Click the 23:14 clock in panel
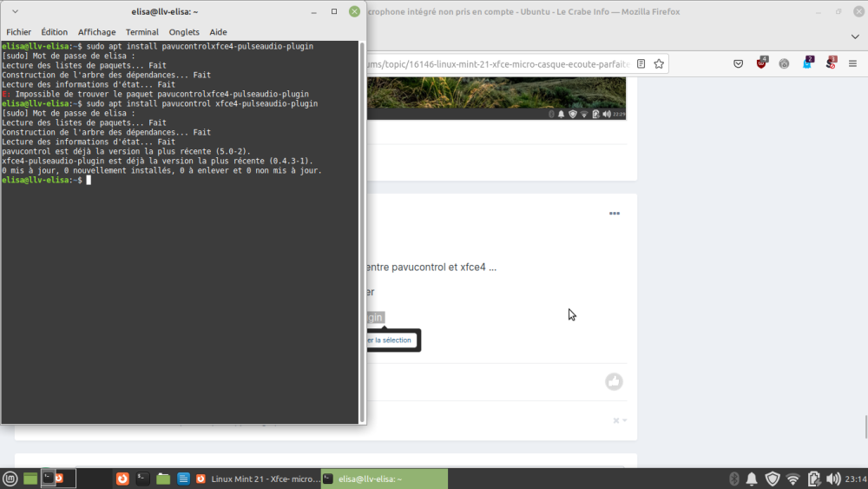868x489 pixels. point(856,479)
